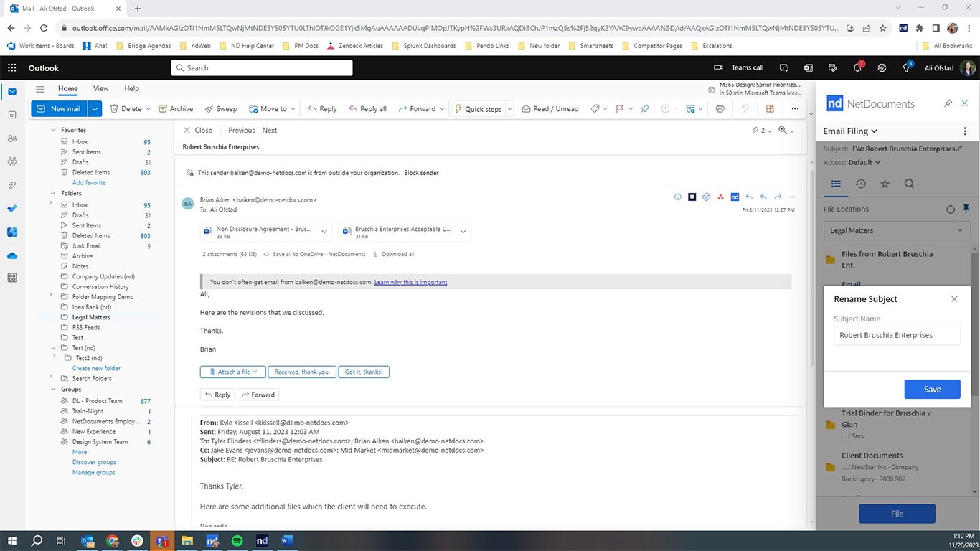980x551 pixels.
Task: Open the Legal Matters location dropdown
Action: tap(897, 231)
